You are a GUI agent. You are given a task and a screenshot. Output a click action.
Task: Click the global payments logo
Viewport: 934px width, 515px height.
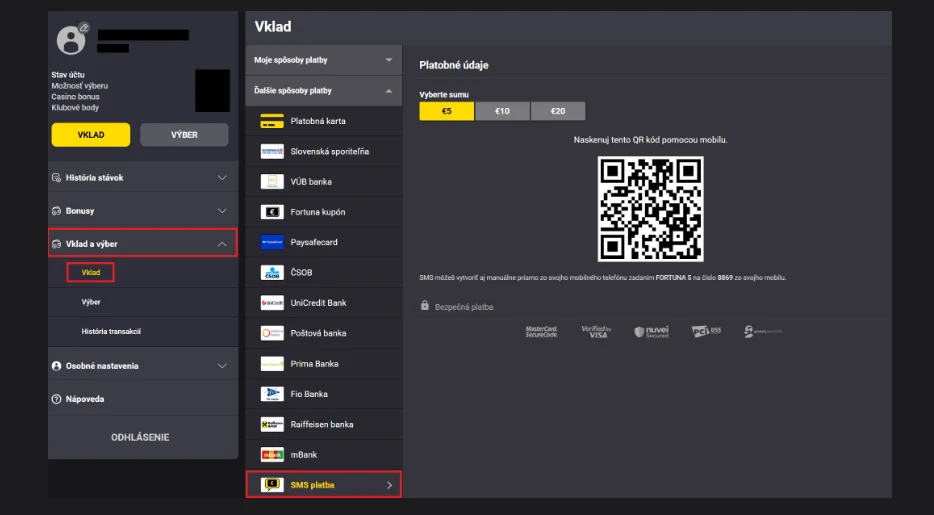763,332
